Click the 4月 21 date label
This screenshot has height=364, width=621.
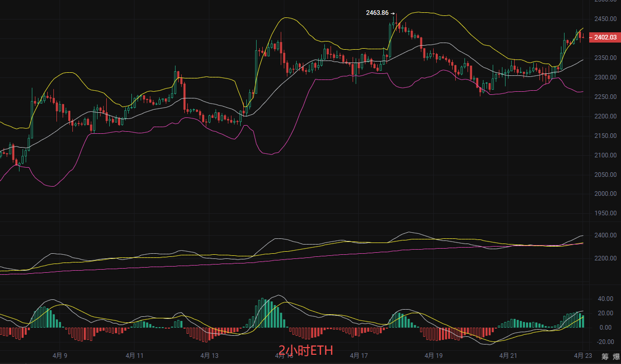[x=508, y=355]
